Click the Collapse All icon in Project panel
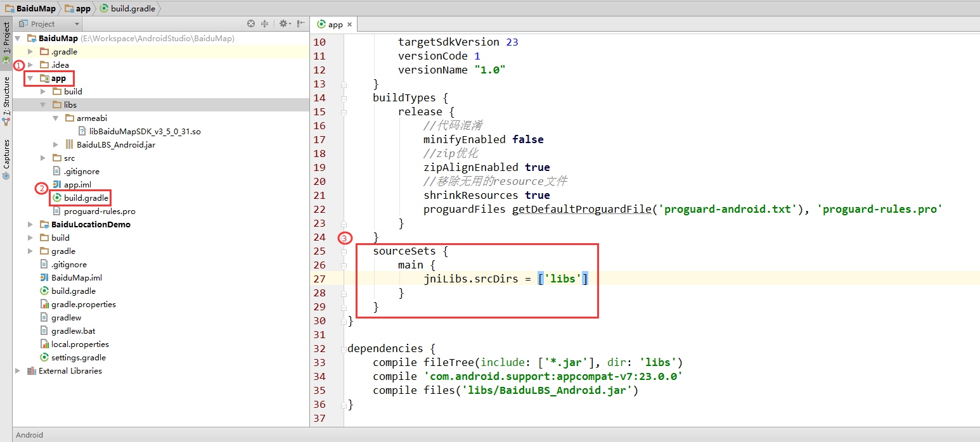This screenshot has width=980, height=442. tap(265, 23)
